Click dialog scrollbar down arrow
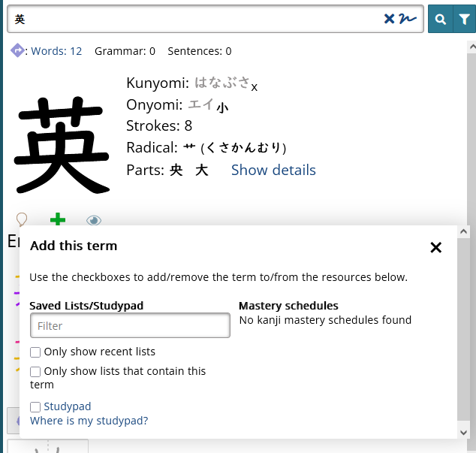This screenshot has height=453, width=476. click(463, 432)
